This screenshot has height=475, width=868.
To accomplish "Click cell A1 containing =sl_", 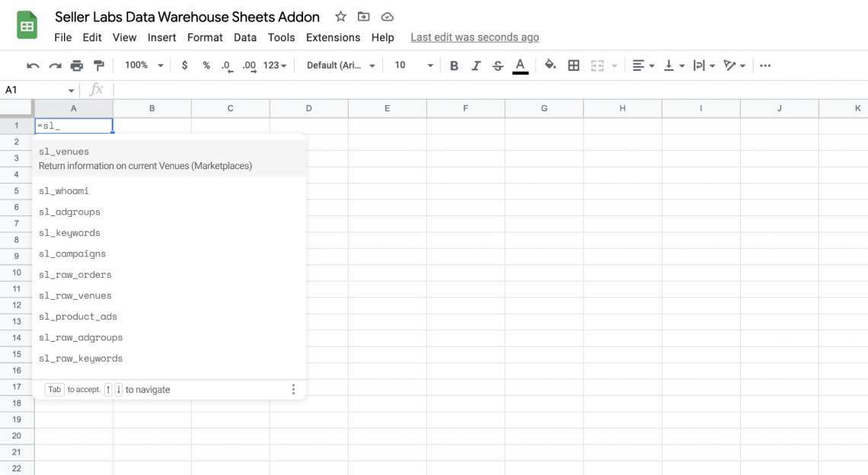I will pos(74,126).
